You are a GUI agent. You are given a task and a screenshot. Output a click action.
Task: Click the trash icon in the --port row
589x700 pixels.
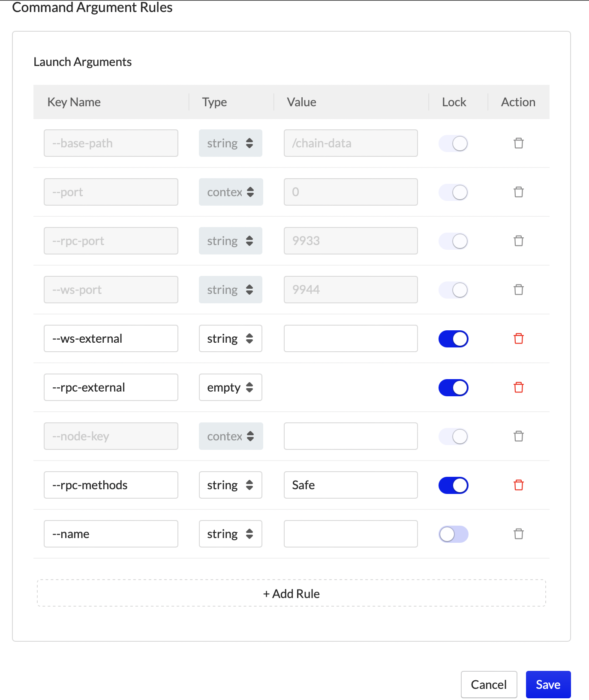click(518, 192)
